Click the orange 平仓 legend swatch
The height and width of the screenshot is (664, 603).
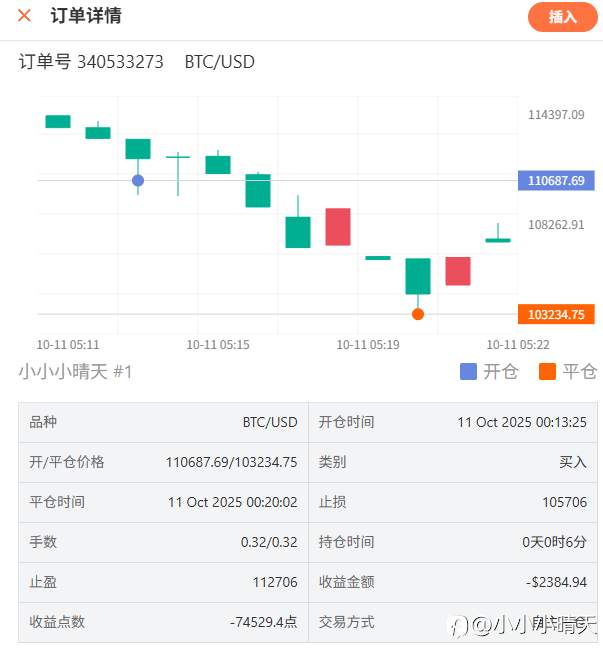tap(547, 372)
